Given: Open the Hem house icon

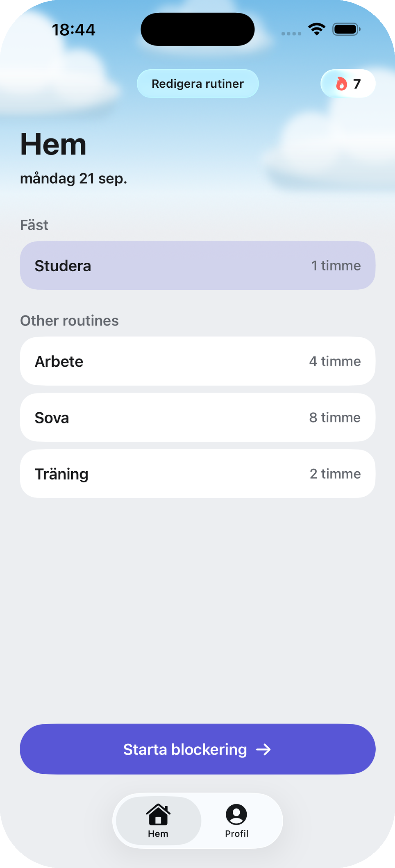Looking at the screenshot, I should coord(158,815).
